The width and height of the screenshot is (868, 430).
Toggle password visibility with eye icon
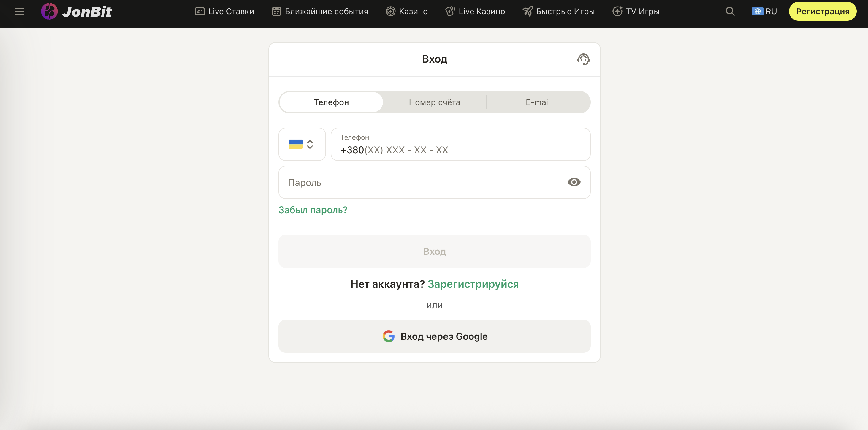(x=574, y=182)
